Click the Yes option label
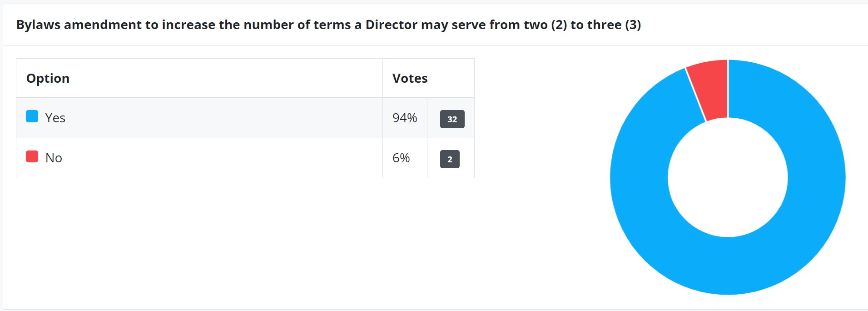 coord(55,118)
